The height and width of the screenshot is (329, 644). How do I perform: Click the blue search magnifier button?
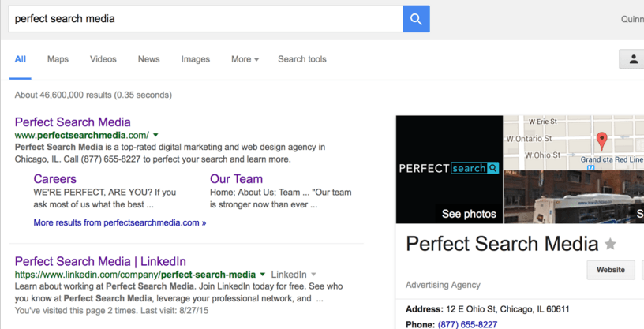point(416,19)
